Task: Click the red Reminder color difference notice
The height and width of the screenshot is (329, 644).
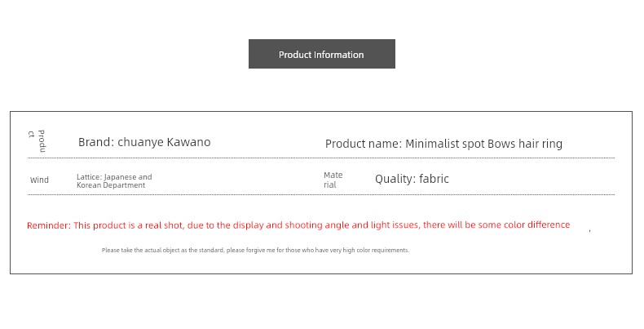Action: [x=298, y=225]
